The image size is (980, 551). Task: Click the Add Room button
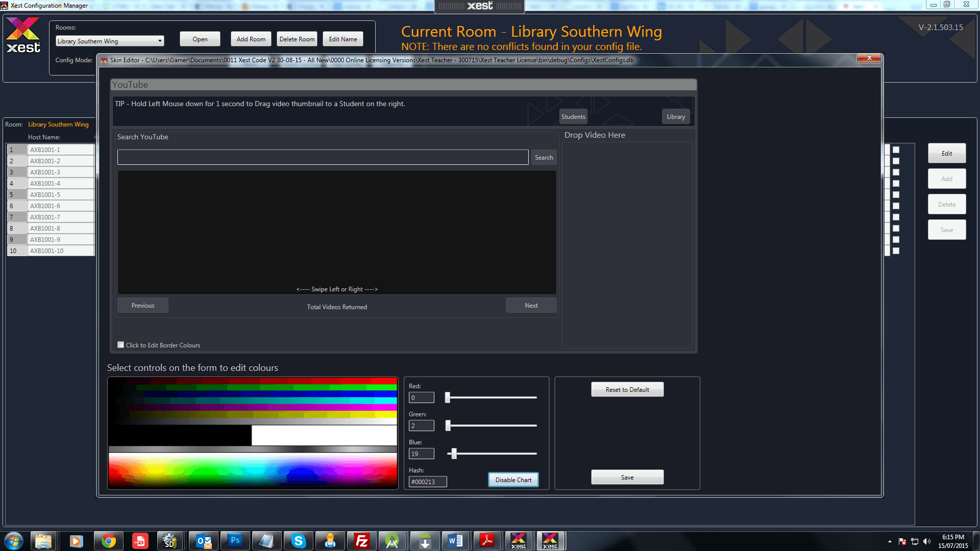coord(250,39)
